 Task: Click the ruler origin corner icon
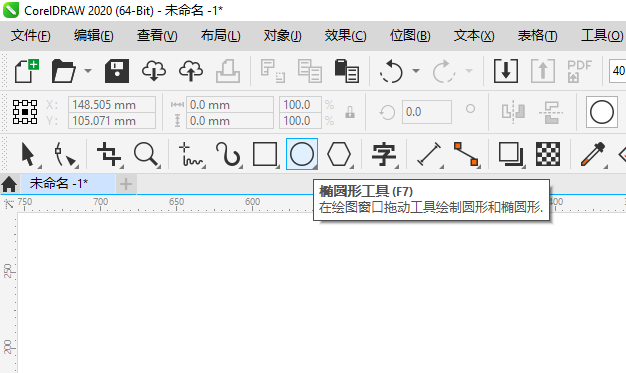point(8,204)
